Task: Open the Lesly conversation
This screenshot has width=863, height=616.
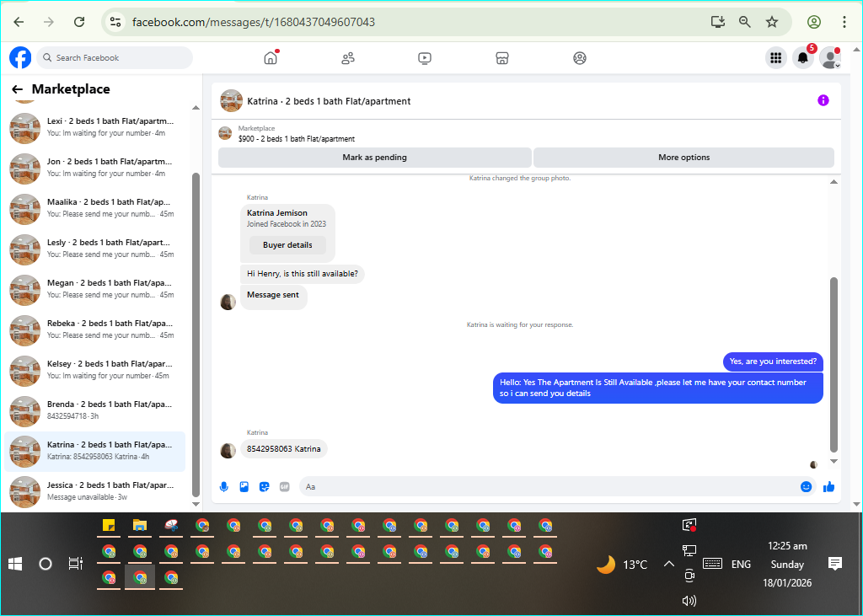Action: [x=94, y=249]
